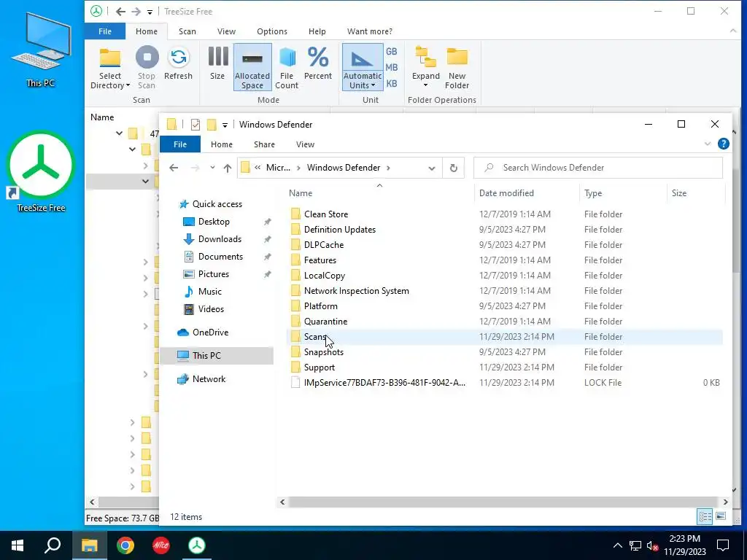Set unit to MB
Image resolution: width=747 pixels, height=560 pixels.
[392, 68]
